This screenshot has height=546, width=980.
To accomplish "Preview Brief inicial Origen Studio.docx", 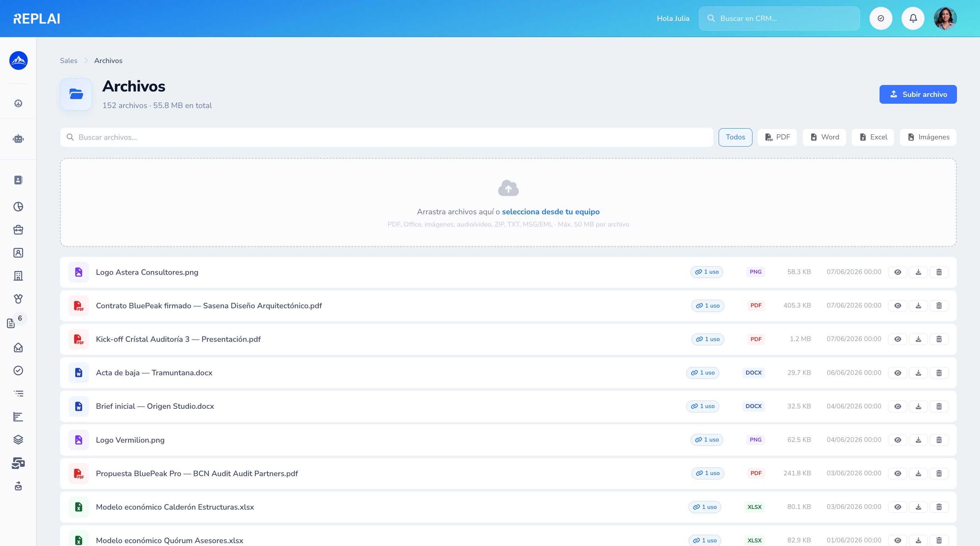I will click(898, 406).
